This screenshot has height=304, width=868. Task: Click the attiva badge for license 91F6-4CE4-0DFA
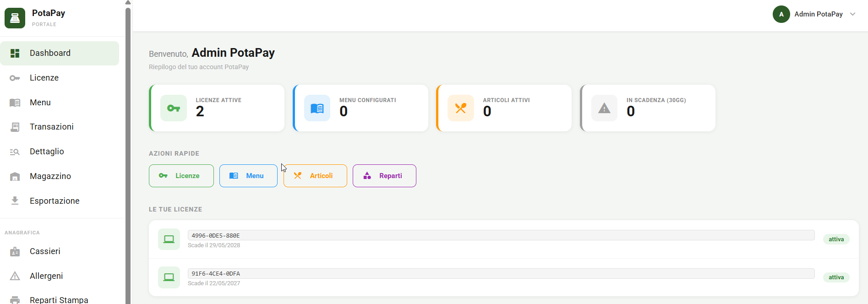(x=836, y=277)
